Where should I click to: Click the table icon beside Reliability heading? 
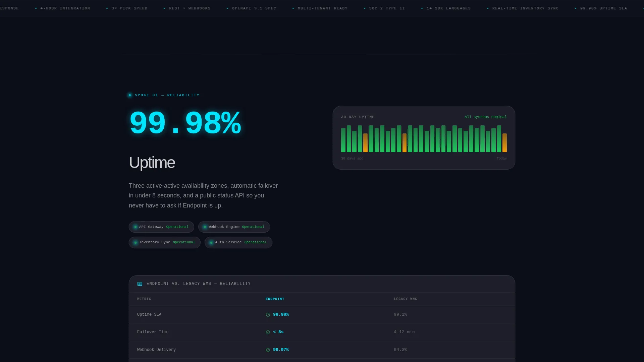click(140, 284)
